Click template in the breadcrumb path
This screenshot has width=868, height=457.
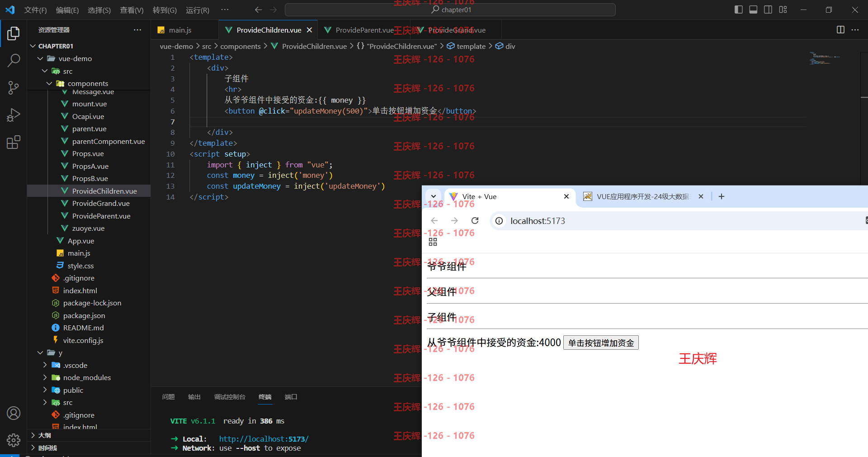click(471, 46)
